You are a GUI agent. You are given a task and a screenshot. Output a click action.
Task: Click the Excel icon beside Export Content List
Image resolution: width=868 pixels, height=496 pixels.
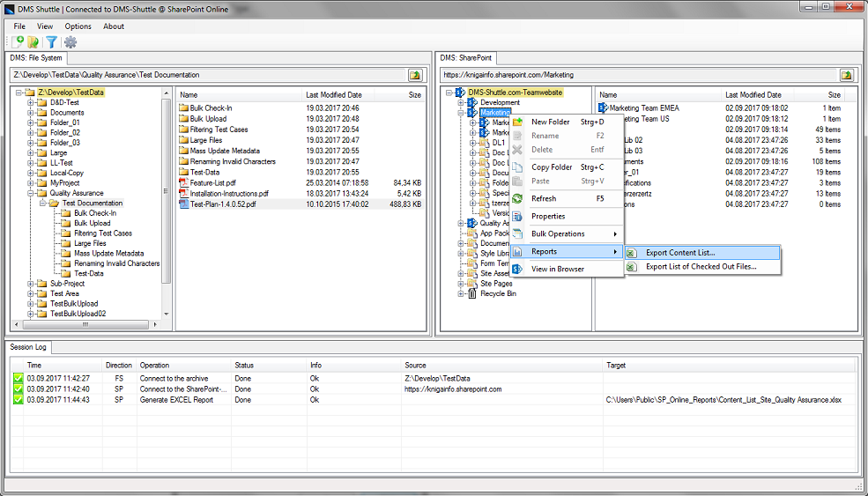[x=632, y=253]
